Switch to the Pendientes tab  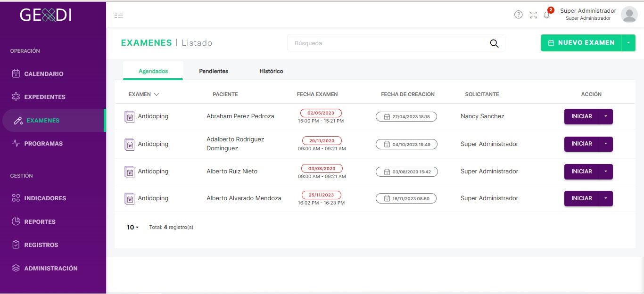click(x=214, y=71)
